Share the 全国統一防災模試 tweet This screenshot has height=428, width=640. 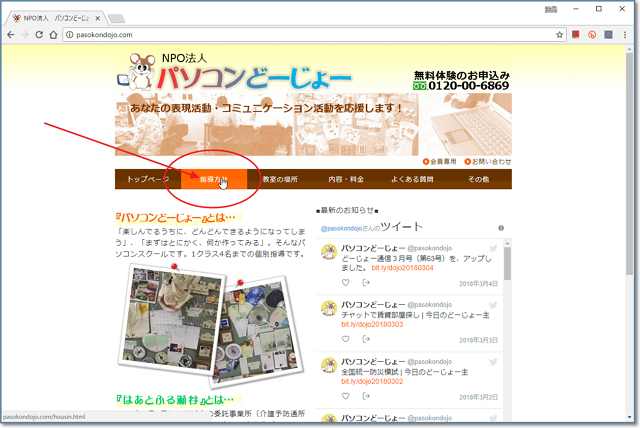pos(366,396)
